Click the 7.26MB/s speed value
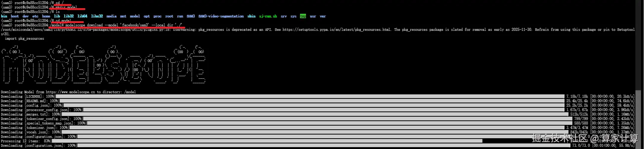Viewport: 644px width, 149px height. point(626,128)
